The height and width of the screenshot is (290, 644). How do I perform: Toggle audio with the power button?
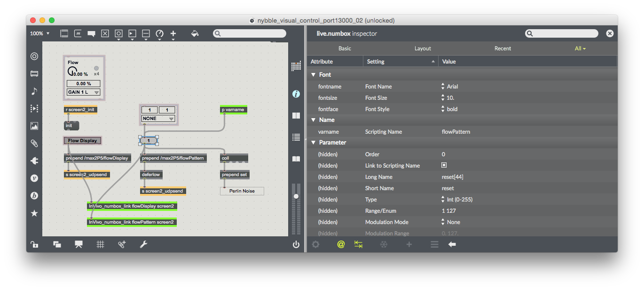click(x=296, y=244)
